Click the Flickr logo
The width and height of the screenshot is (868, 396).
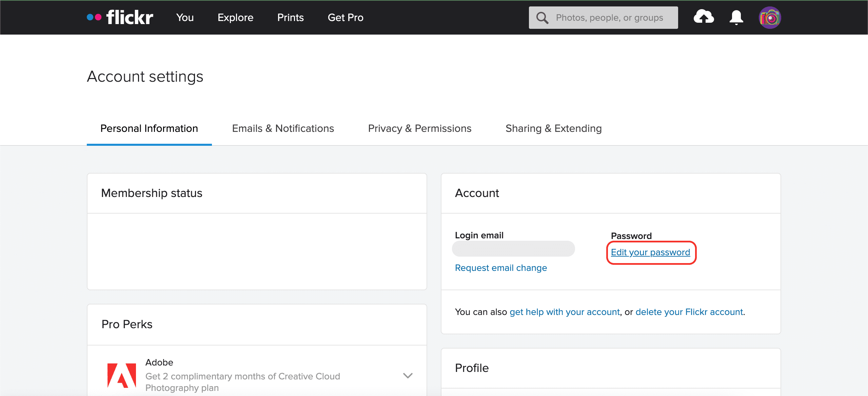120,17
